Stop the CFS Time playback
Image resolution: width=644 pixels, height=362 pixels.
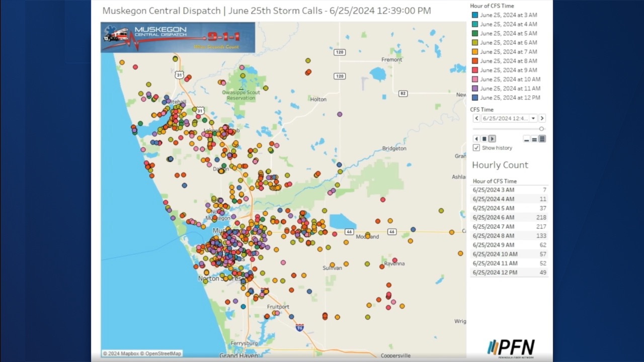click(484, 139)
